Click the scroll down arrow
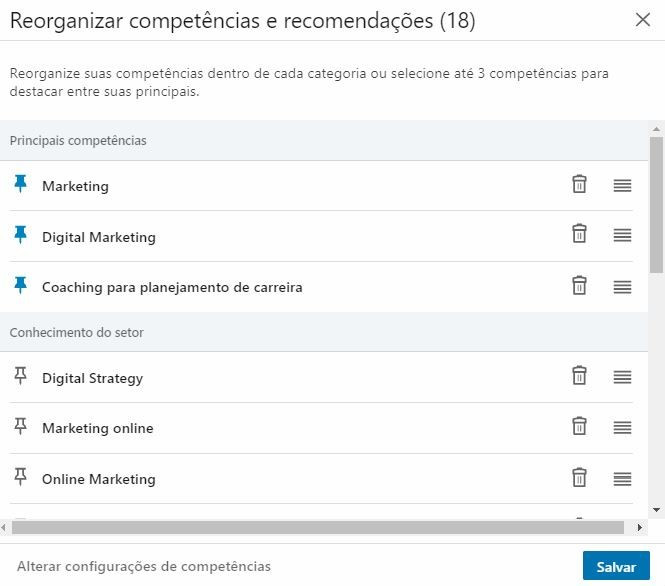The width and height of the screenshot is (665, 586). (x=657, y=510)
